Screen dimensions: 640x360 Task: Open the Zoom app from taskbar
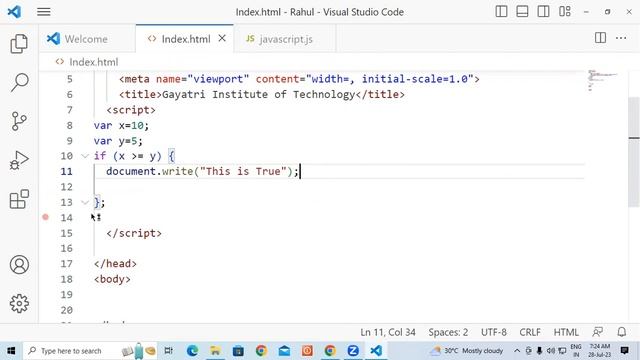coord(353,351)
